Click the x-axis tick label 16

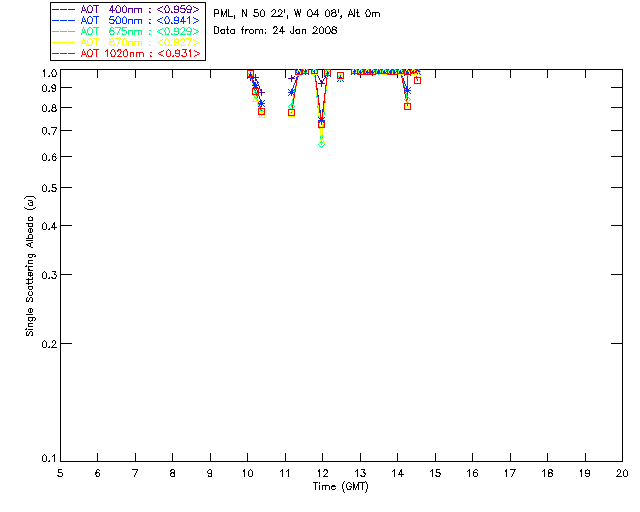click(x=472, y=473)
